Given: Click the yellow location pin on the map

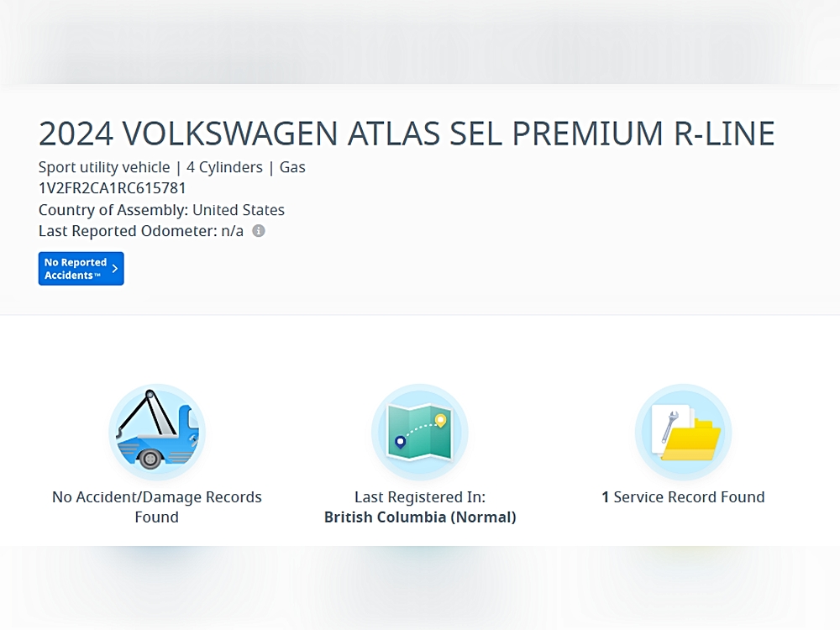Looking at the screenshot, I should click(439, 420).
